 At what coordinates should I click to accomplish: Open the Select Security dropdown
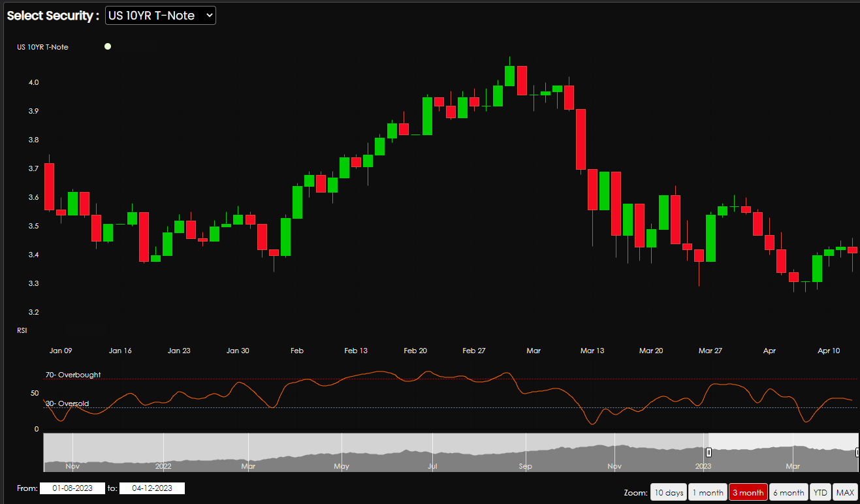161,16
